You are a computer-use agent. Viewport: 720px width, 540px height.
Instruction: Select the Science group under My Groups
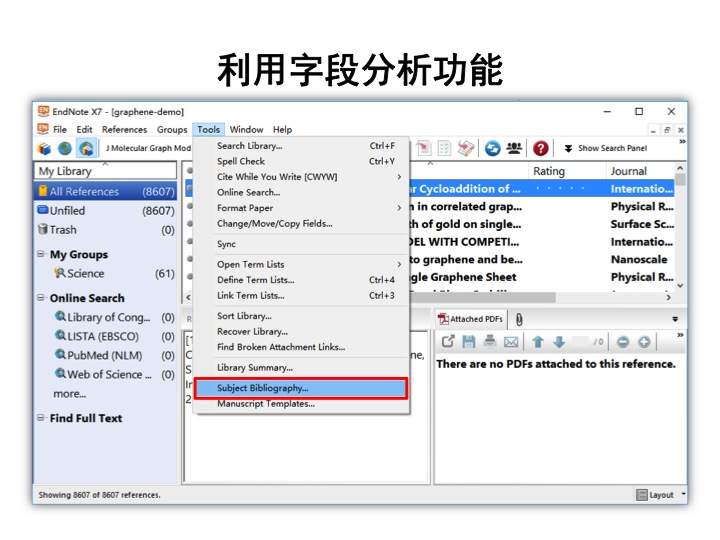pos(105,274)
